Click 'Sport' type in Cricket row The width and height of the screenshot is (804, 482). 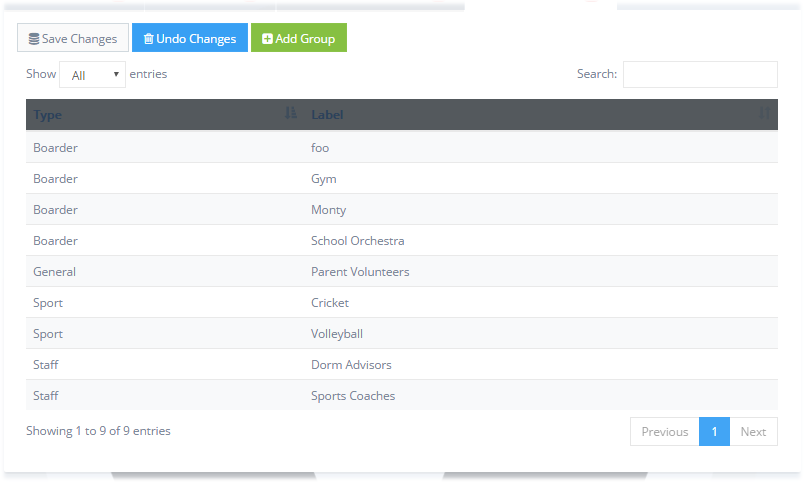(165, 303)
